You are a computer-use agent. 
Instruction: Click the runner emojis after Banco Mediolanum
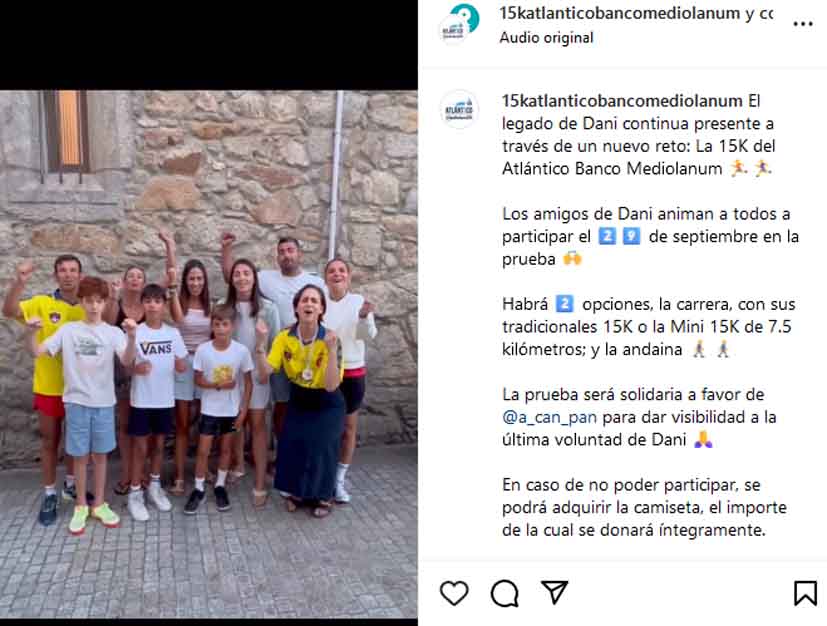(751, 168)
